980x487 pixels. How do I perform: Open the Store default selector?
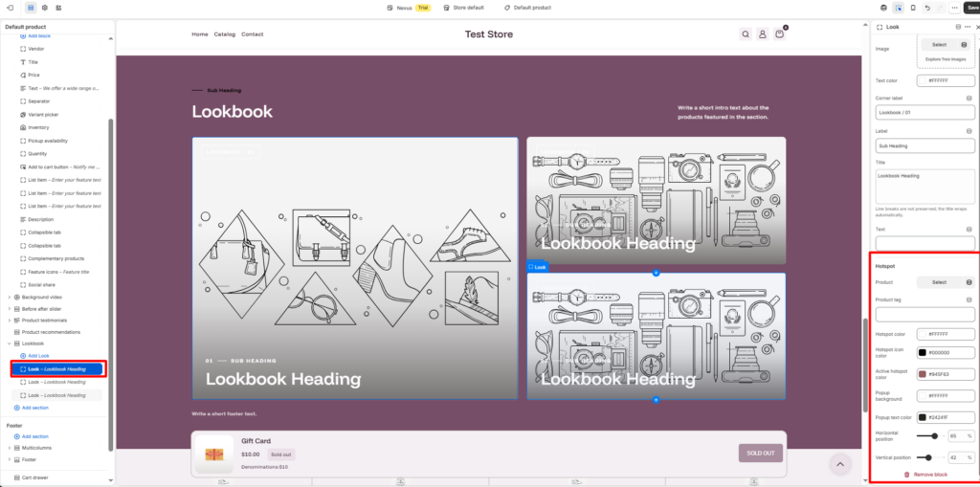(464, 8)
